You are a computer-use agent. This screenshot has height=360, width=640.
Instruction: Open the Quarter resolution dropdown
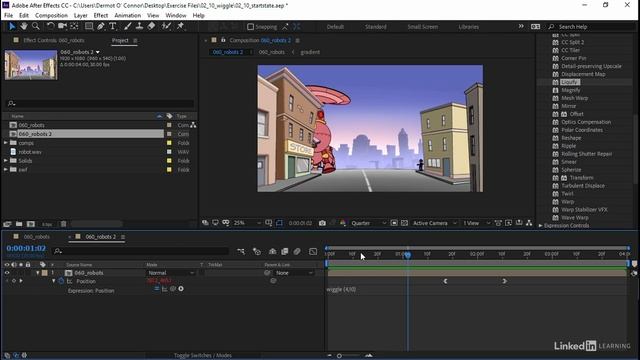pyautogui.click(x=369, y=223)
